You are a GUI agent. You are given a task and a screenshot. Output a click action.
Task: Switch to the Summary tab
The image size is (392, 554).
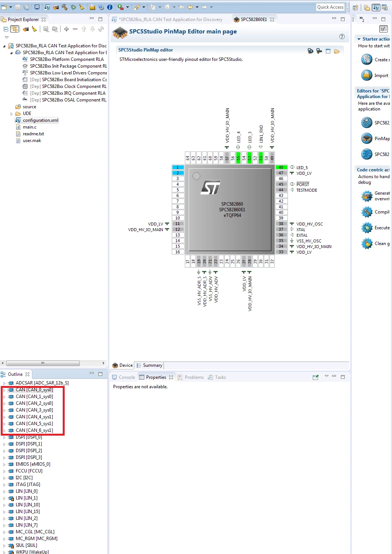(150, 365)
